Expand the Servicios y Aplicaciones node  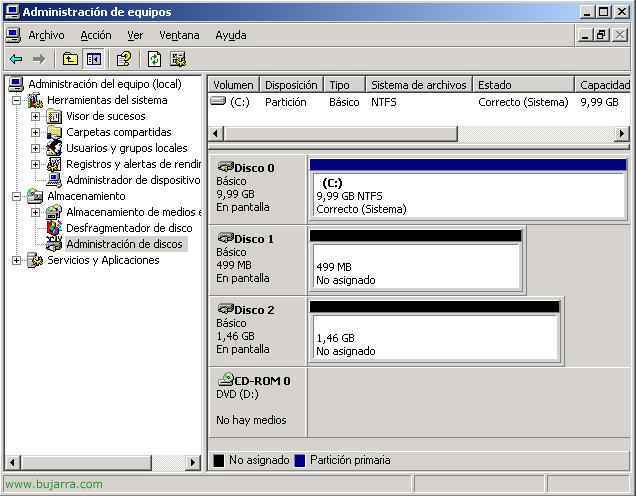[17, 260]
